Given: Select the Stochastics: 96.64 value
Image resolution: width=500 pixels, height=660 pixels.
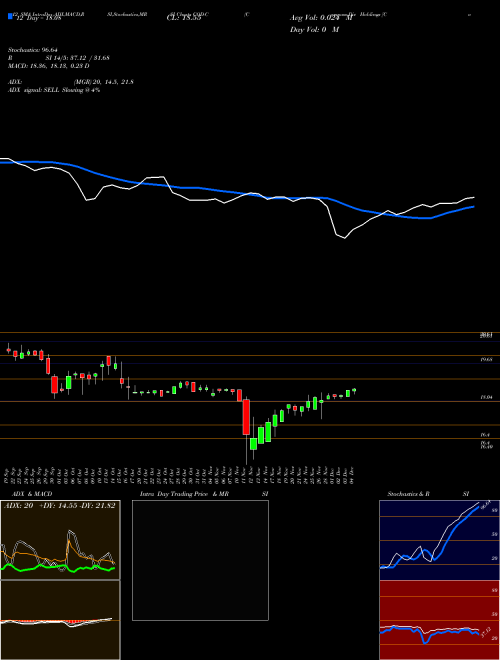Looking at the screenshot, I should pyautogui.click(x=31, y=50).
